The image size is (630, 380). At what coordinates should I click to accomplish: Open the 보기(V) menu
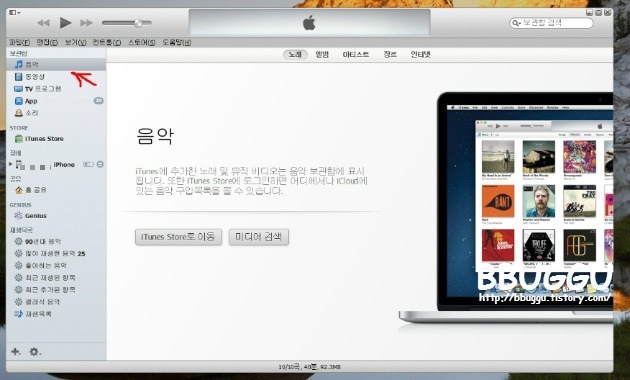(x=75, y=42)
